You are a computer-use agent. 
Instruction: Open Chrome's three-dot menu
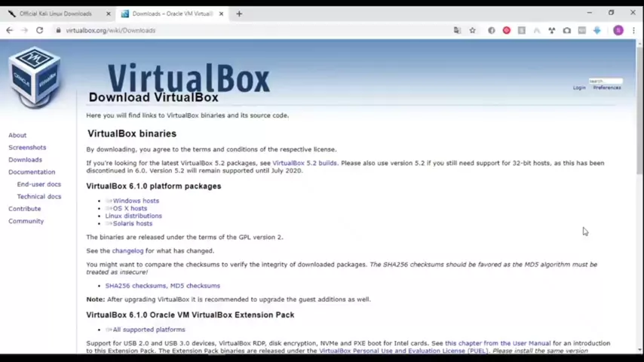633,30
